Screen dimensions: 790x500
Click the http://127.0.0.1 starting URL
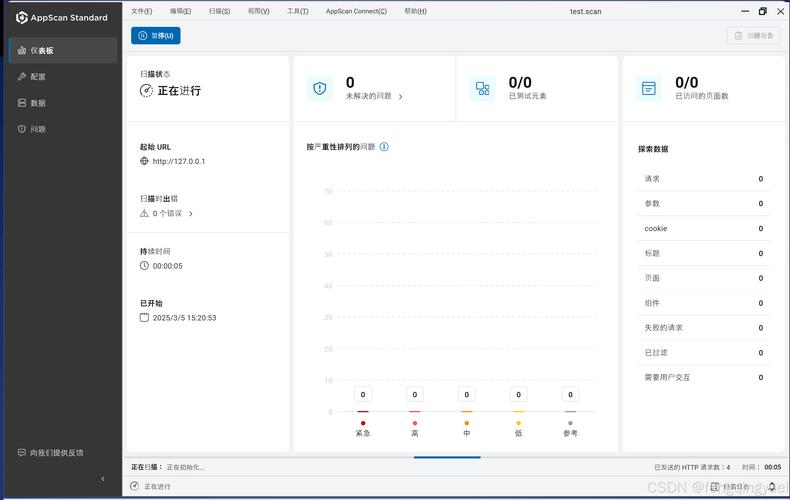[179, 161]
